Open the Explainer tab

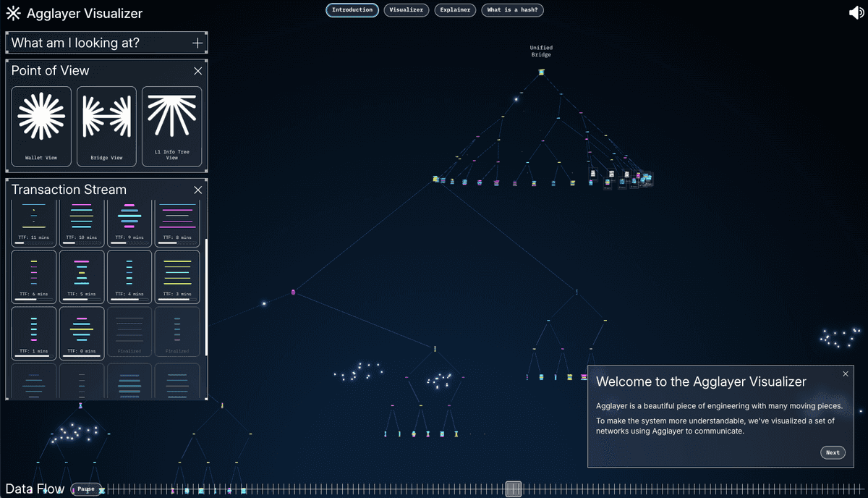(x=455, y=10)
